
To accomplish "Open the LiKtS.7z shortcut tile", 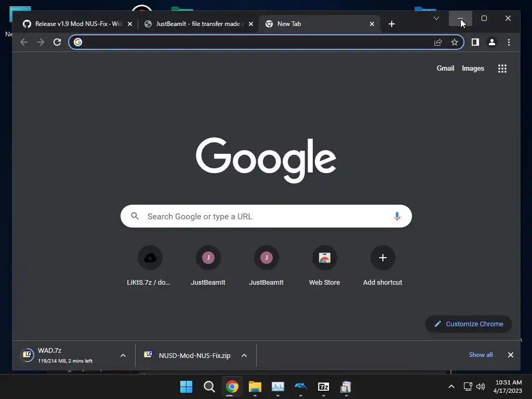I will pyautogui.click(x=150, y=265).
